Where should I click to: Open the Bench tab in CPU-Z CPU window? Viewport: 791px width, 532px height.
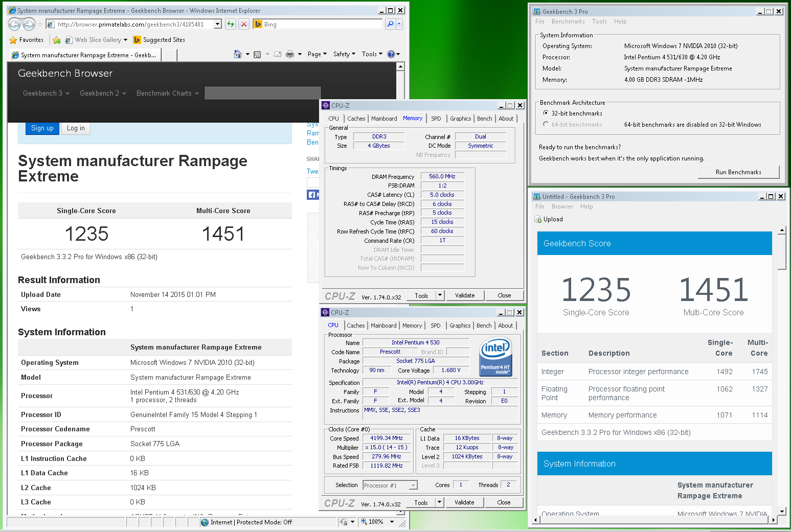pos(484,326)
